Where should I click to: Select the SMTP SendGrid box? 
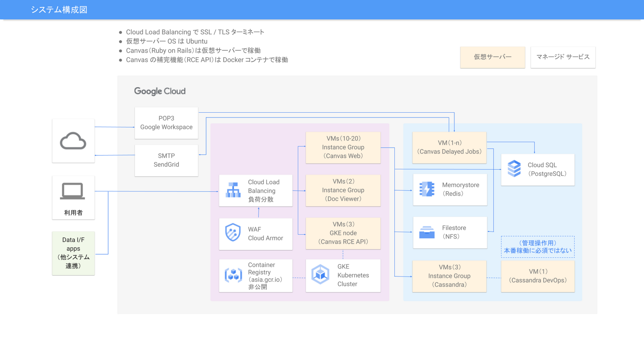166,160
